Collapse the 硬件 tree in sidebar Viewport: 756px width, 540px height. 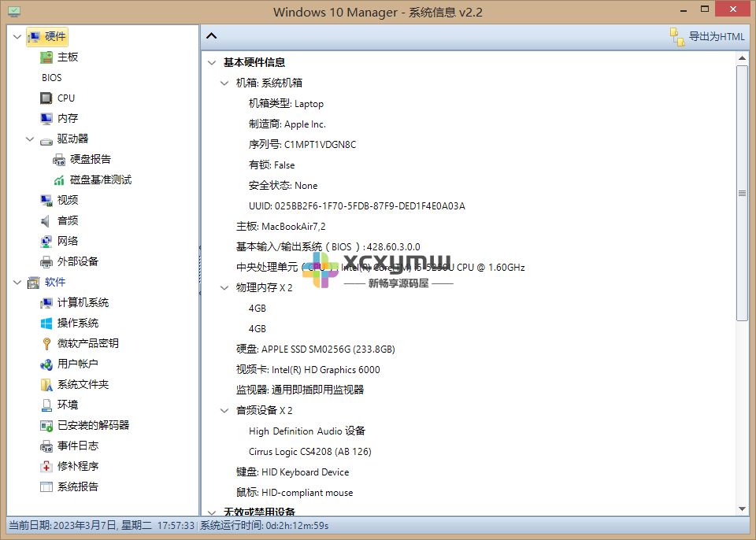(x=17, y=36)
